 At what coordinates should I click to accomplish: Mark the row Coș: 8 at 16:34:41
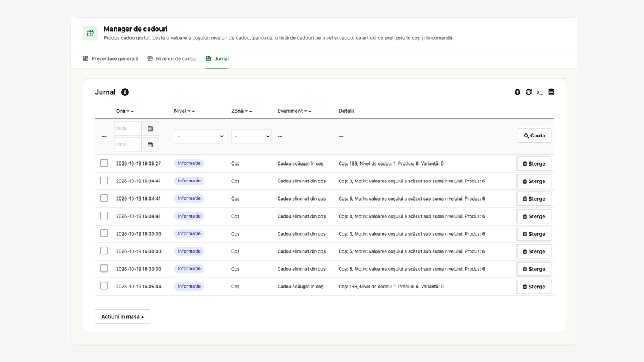point(104,216)
